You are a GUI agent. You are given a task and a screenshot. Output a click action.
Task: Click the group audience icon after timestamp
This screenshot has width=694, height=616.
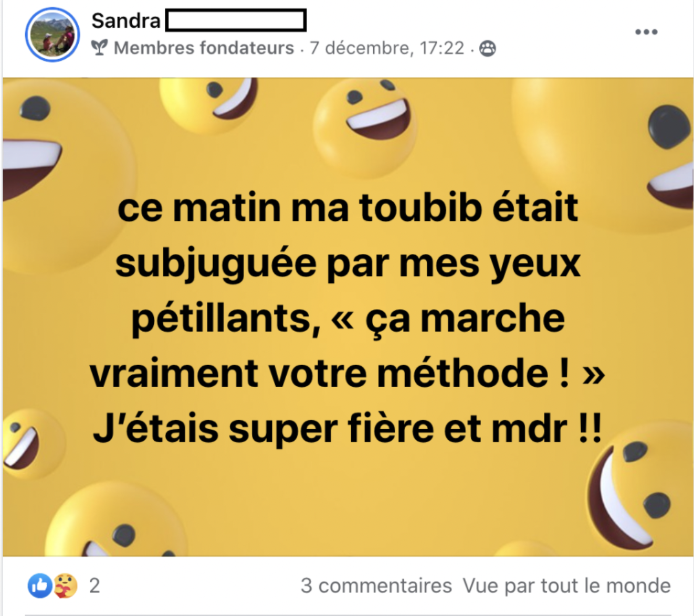[488, 48]
